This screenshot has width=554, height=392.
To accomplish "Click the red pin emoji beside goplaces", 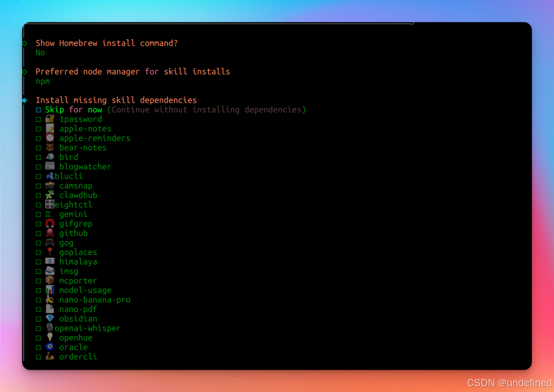I will point(50,252).
